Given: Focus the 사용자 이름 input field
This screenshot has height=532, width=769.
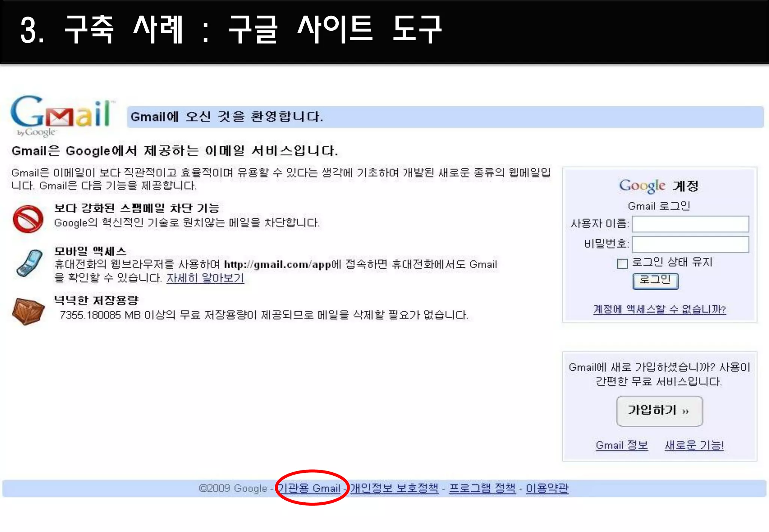Looking at the screenshot, I should click(x=690, y=224).
